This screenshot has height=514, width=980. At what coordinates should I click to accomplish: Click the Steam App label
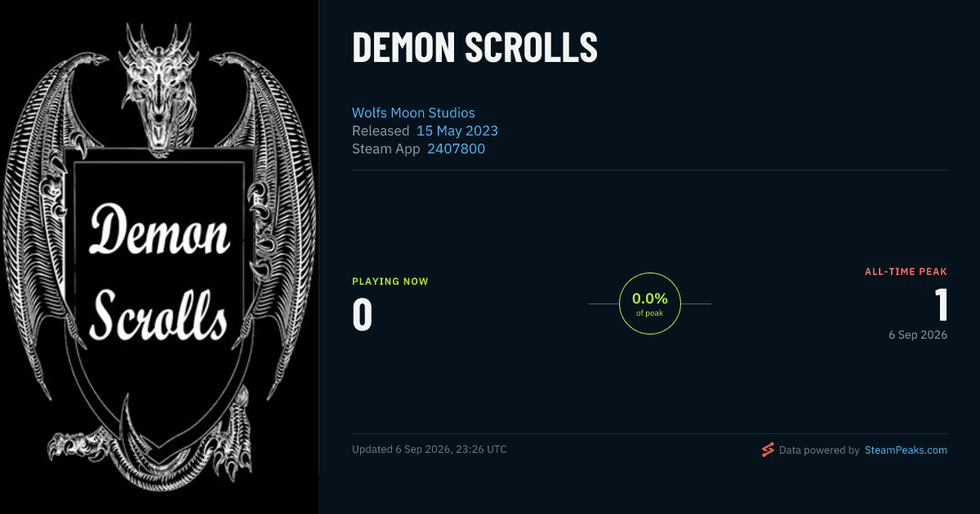point(386,148)
